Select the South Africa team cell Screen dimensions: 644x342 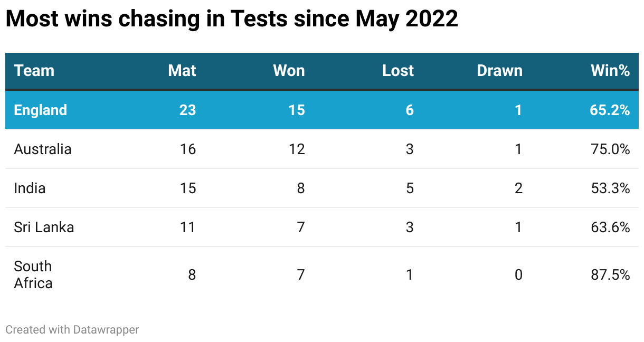(x=33, y=274)
